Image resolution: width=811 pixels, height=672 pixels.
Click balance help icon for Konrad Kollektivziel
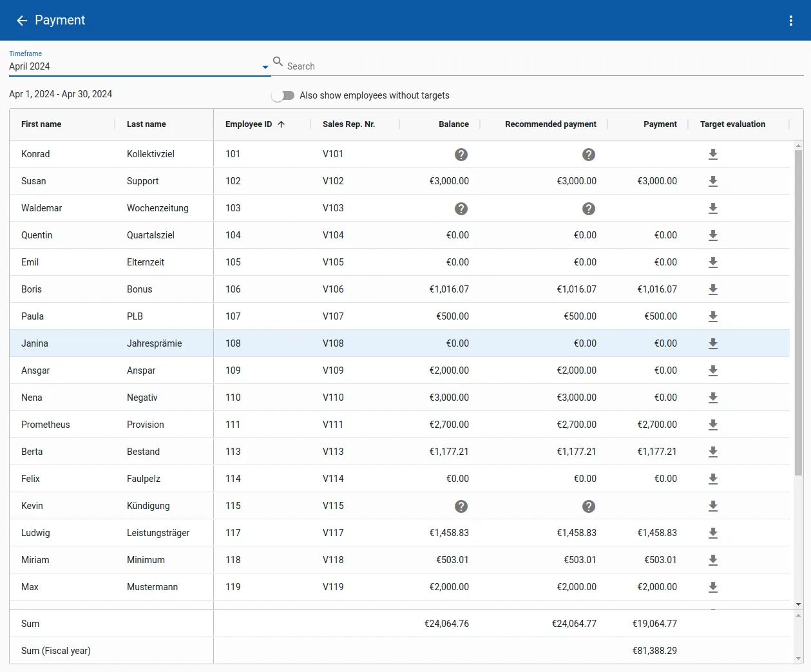point(461,155)
